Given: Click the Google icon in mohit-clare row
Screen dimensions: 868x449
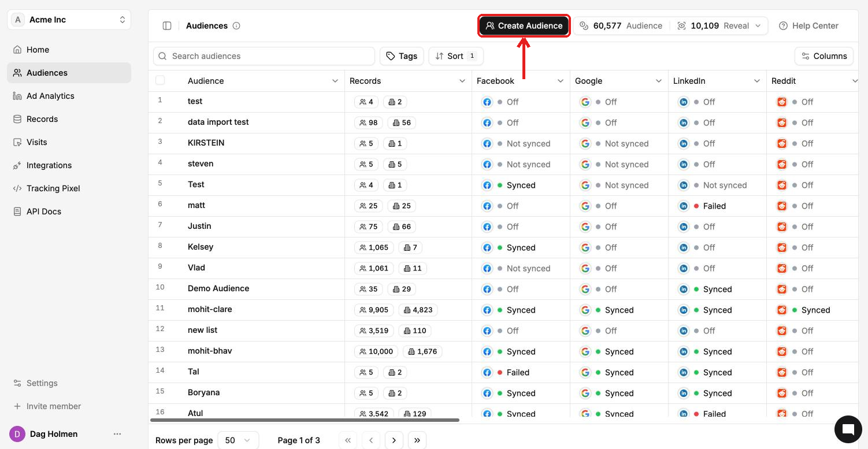Looking at the screenshot, I should pos(585,310).
